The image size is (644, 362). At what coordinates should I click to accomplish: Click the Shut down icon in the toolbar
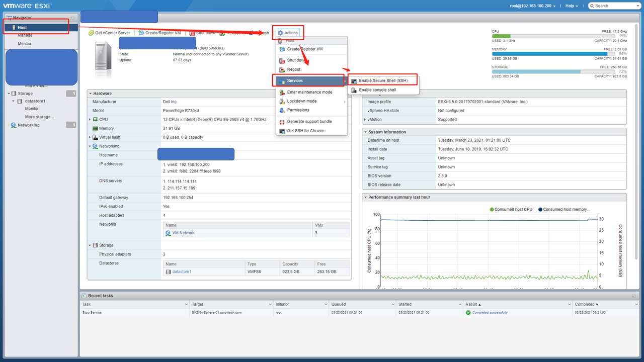[x=202, y=33]
